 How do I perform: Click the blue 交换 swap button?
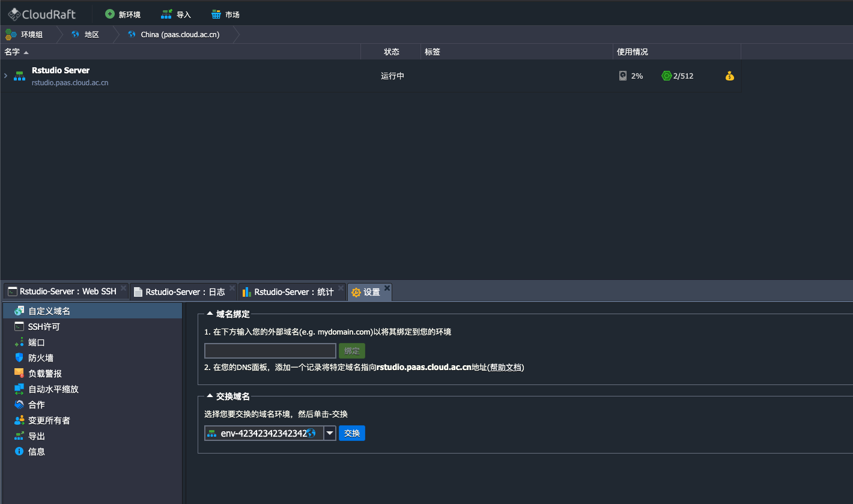point(352,433)
